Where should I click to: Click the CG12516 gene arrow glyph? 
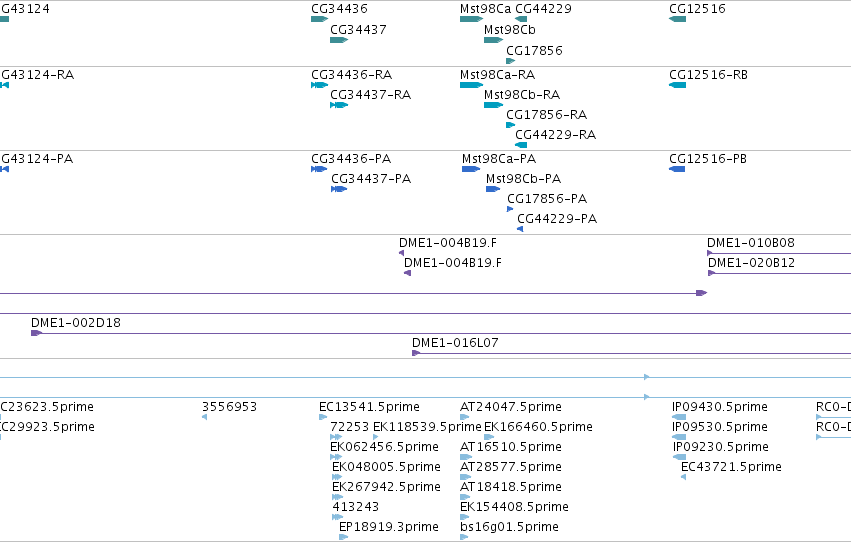point(677,19)
